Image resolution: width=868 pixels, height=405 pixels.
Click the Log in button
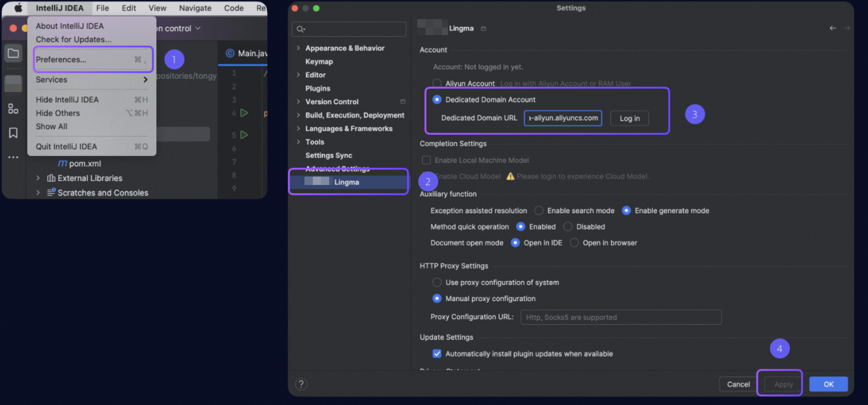629,118
